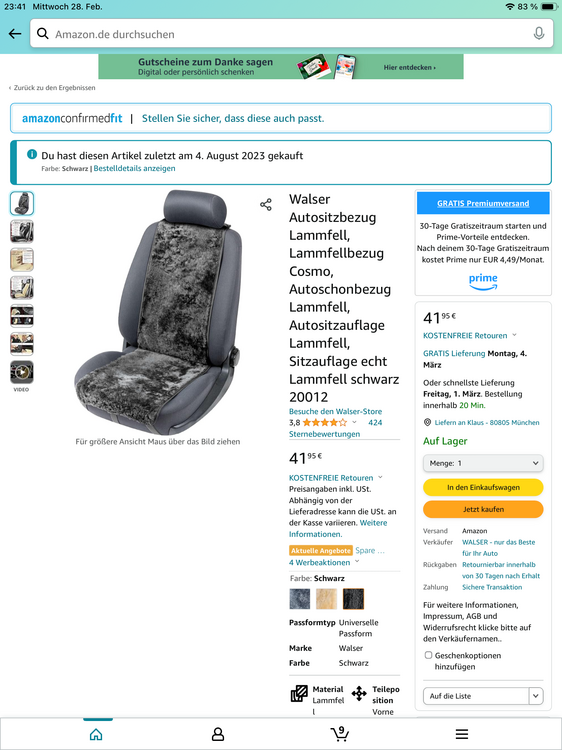The height and width of the screenshot is (750, 562).
Task: Open the hamburger menu icon
Action: tap(462, 734)
